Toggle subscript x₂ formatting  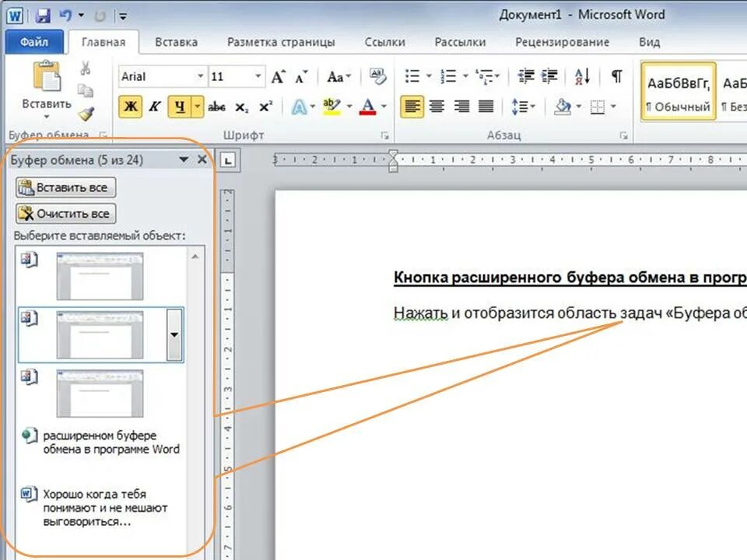coord(241,107)
